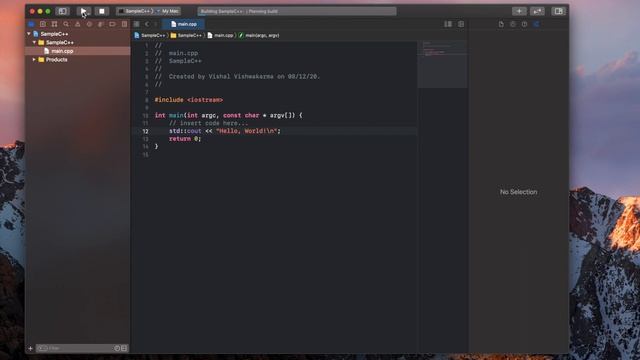
Task: Click the return 0; statement
Action: 185,139
